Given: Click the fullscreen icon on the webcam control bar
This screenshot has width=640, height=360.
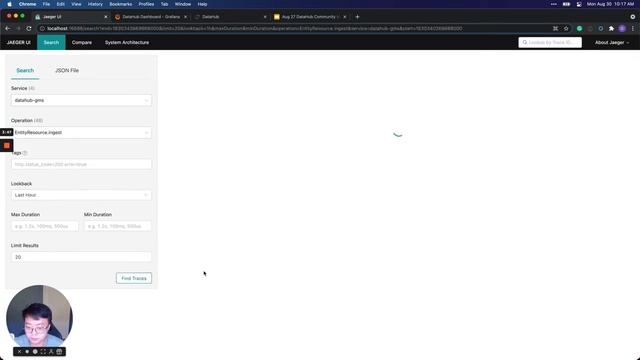Looking at the screenshot, I should coord(43,351).
